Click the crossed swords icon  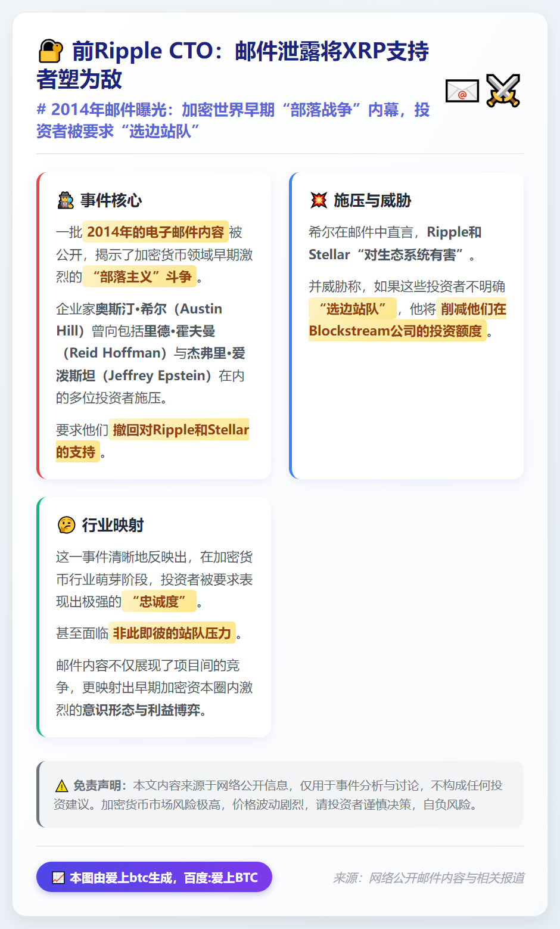(503, 91)
